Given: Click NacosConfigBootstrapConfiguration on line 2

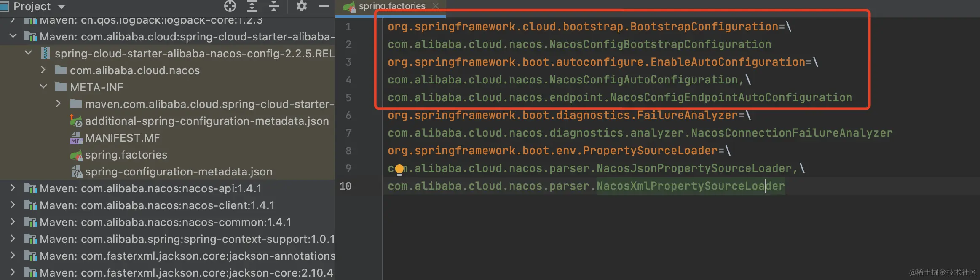Looking at the screenshot, I should 661,44.
